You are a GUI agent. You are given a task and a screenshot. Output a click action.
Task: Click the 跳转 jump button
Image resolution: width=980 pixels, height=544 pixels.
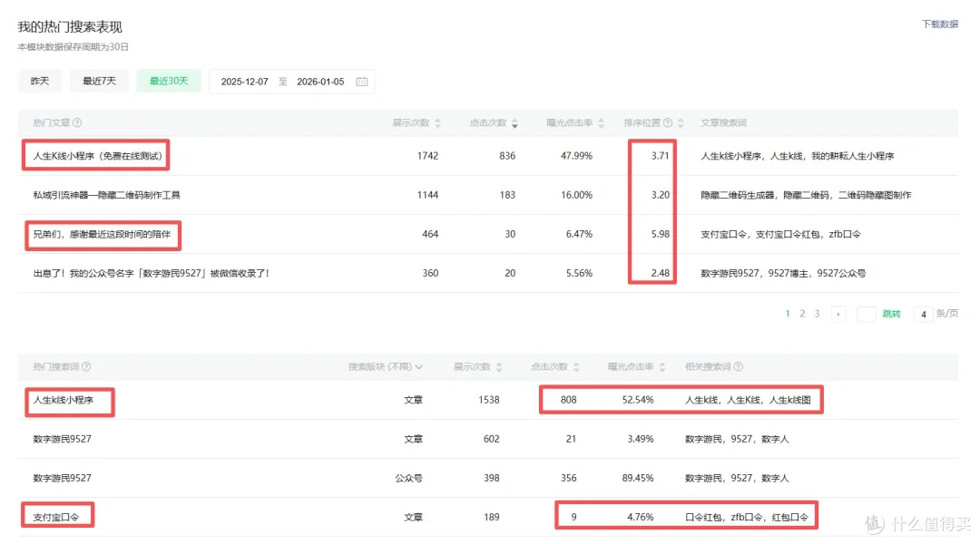(x=891, y=314)
